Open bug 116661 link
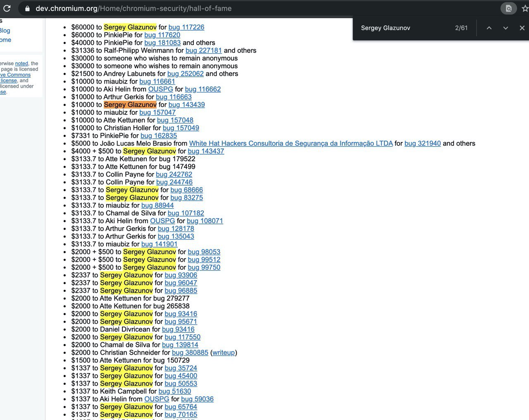Viewport: 529px width, 420px height. 157,81
